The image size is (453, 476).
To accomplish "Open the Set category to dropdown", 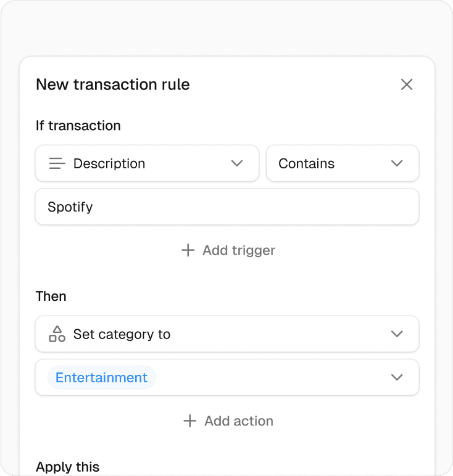I will click(x=227, y=334).
